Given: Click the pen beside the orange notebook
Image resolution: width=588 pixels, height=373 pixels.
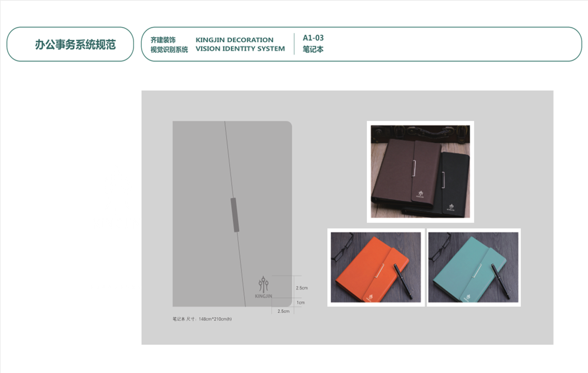Looking at the screenshot, I should [403, 281].
